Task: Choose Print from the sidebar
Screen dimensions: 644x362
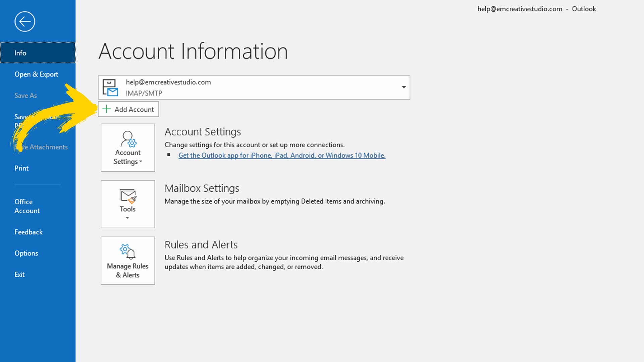Action: [21, 168]
